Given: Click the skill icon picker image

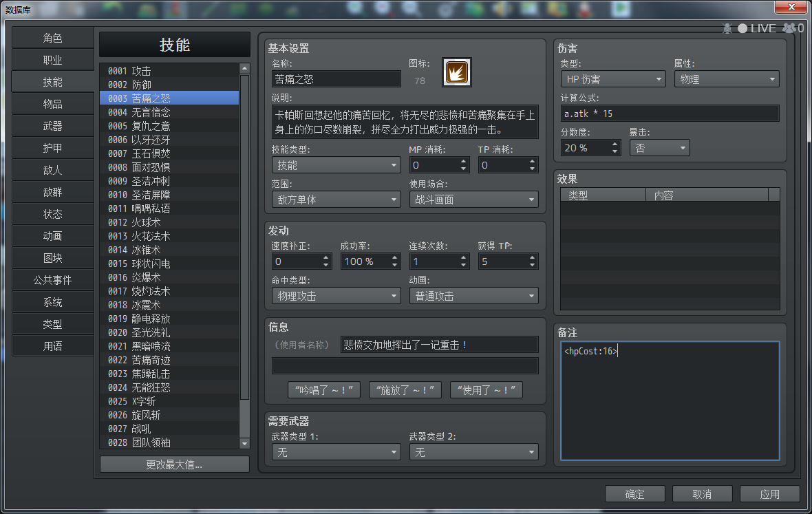Looking at the screenshot, I should [x=456, y=72].
